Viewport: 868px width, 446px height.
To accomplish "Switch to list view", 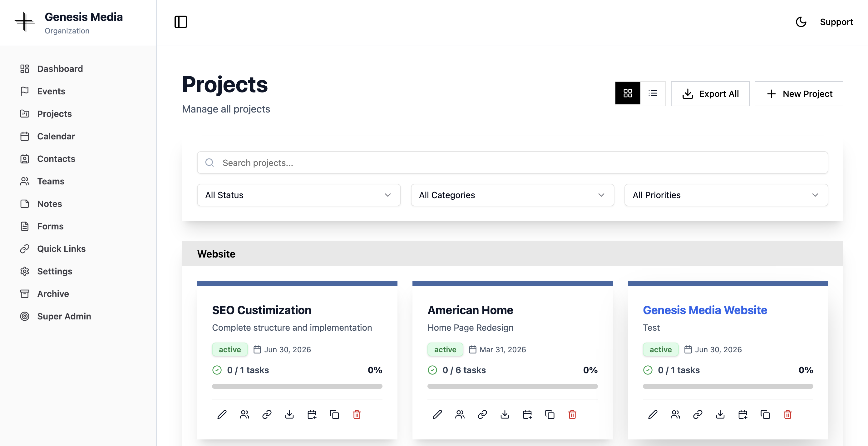I will point(653,93).
